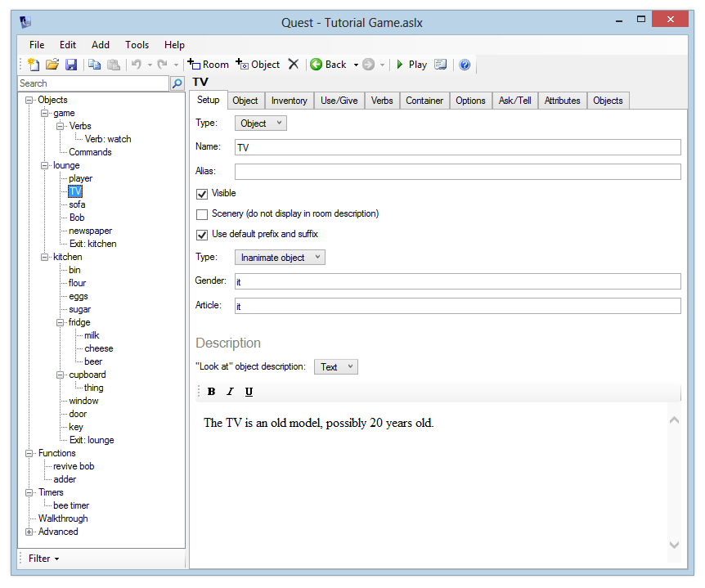Select Verb: watch in tree

click(x=108, y=139)
